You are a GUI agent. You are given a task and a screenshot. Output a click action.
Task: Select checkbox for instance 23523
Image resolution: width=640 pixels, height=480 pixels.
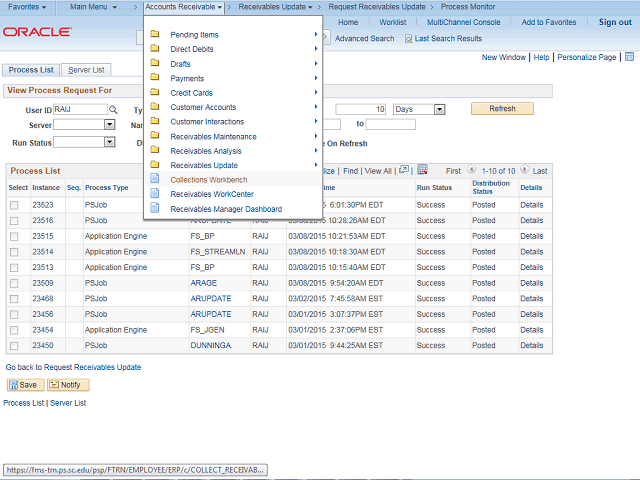pos(14,205)
